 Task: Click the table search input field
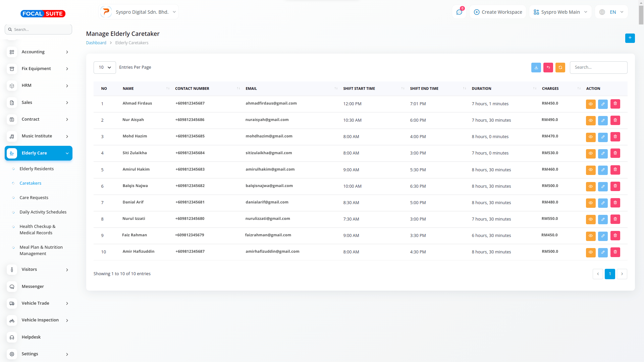coord(598,67)
